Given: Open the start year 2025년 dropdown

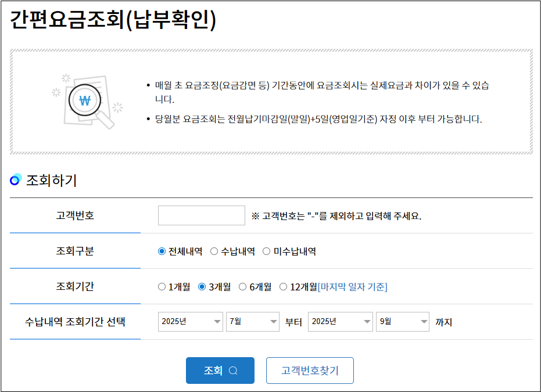Looking at the screenshot, I should pos(191,322).
